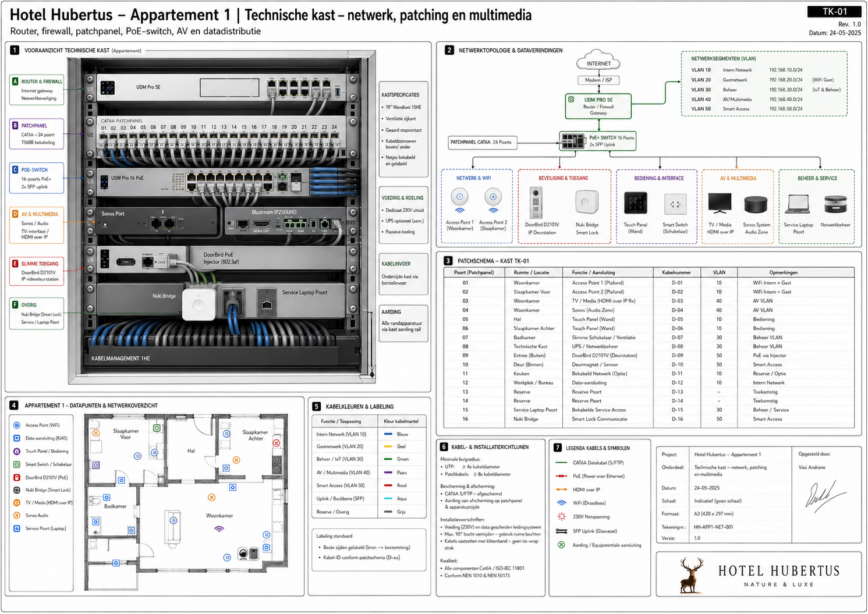Click the "Slaapkamer Achter" room label on floor plan
868x614 pixels.
[x=255, y=435]
